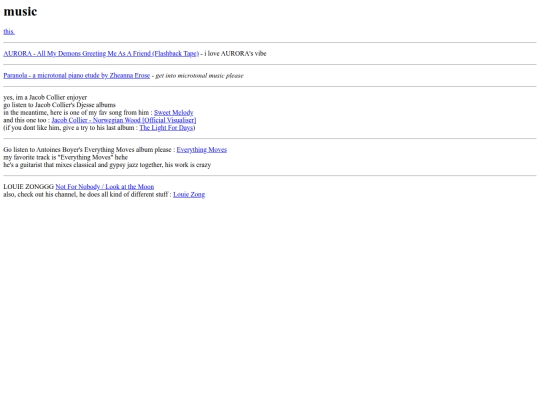
Task: Click text "i love AURORA's vibe"
Action: [235, 53]
